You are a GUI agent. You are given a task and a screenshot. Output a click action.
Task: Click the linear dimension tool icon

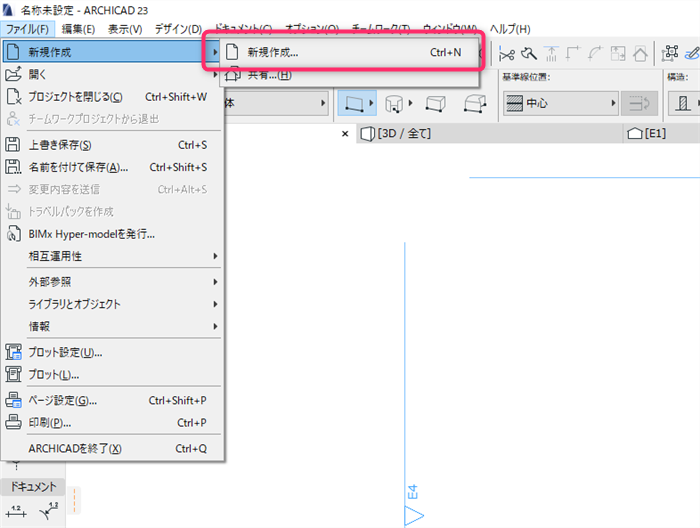(16, 511)
